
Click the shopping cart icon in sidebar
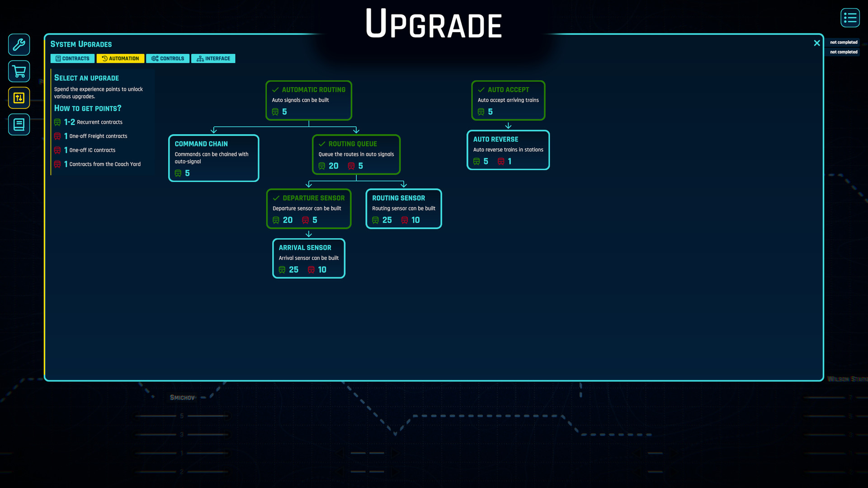coord(19,71)
